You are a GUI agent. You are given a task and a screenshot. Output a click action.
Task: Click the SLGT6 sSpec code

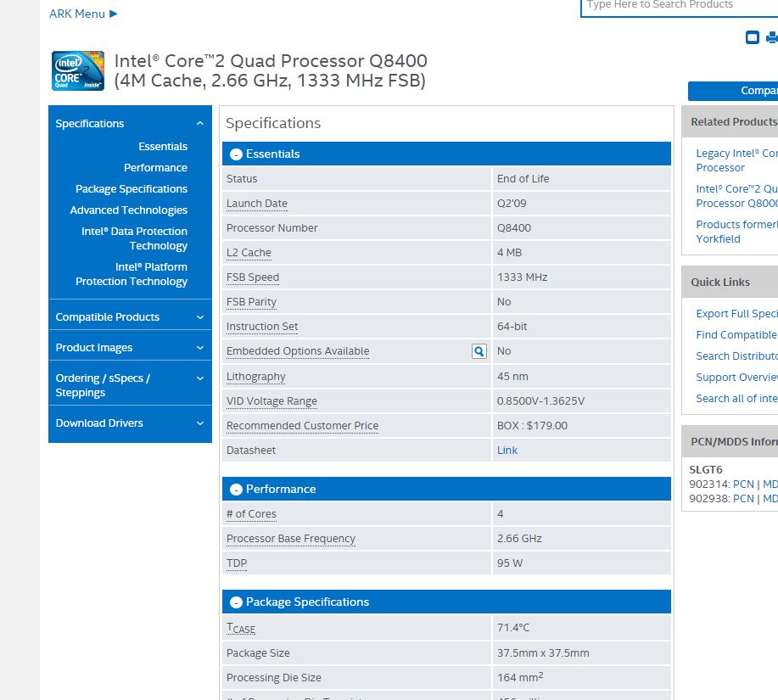click(706, 469)
